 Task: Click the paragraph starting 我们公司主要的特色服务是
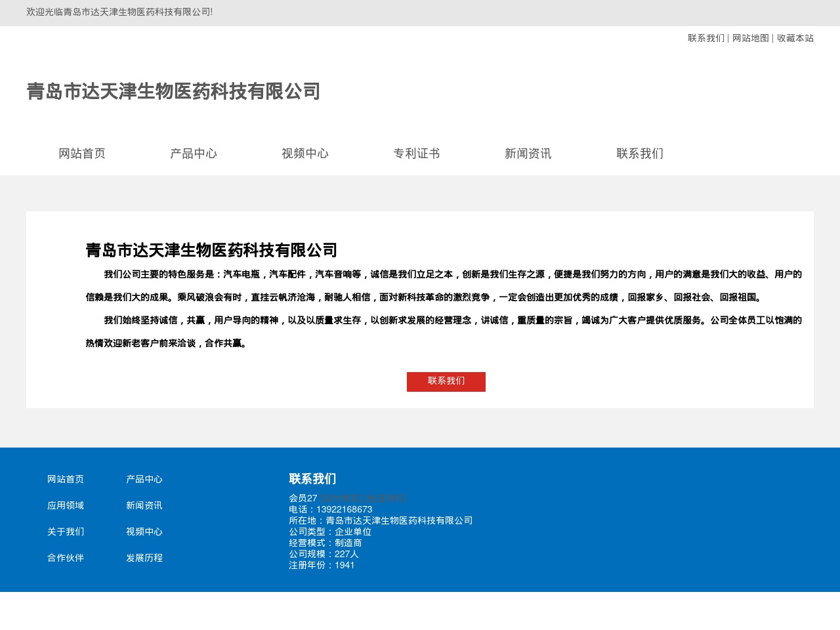[x=444, y=285]
